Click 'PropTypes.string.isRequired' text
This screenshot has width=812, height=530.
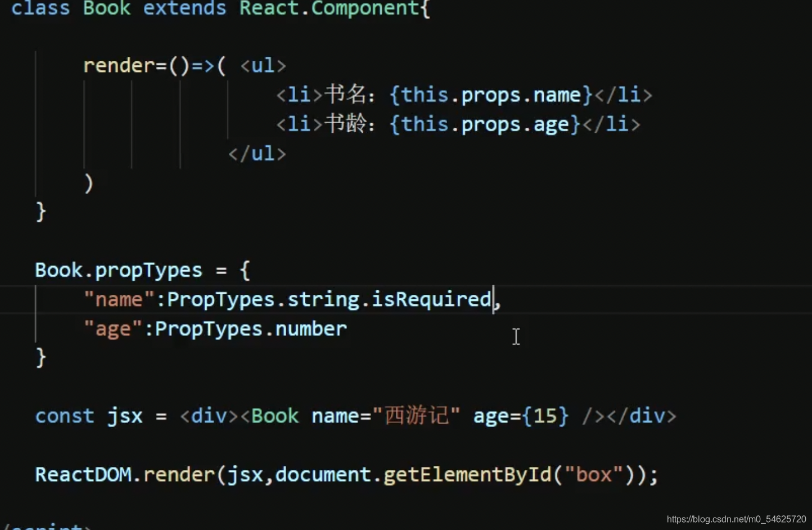[x=330, y=300]
